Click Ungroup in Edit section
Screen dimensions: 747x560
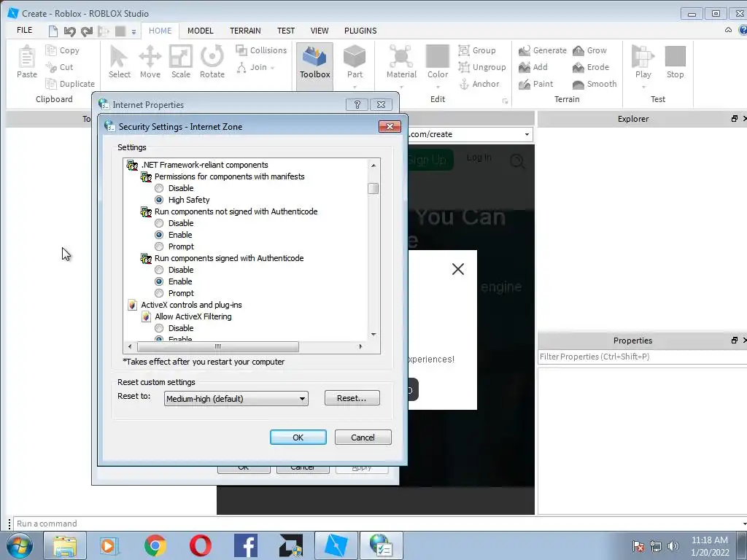click(x=482, y=67)
